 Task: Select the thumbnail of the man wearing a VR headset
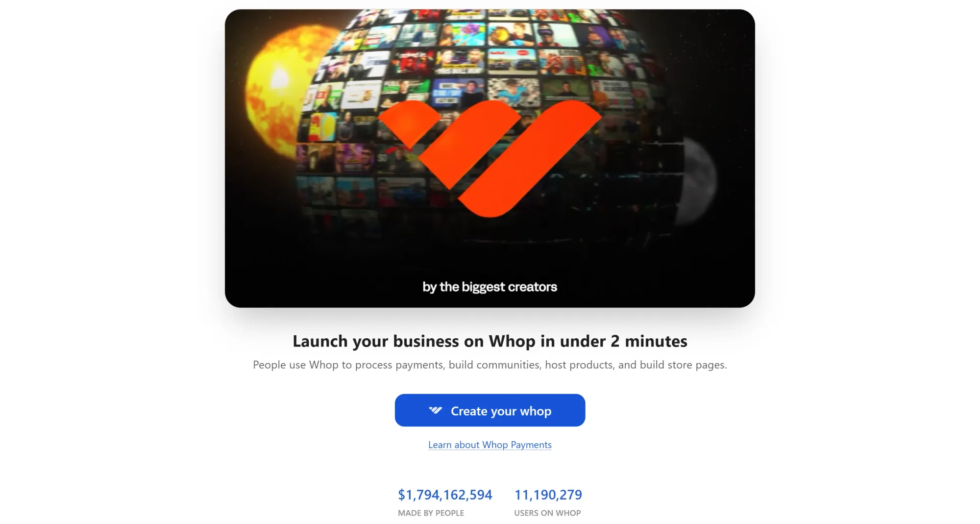coord(556,35)
